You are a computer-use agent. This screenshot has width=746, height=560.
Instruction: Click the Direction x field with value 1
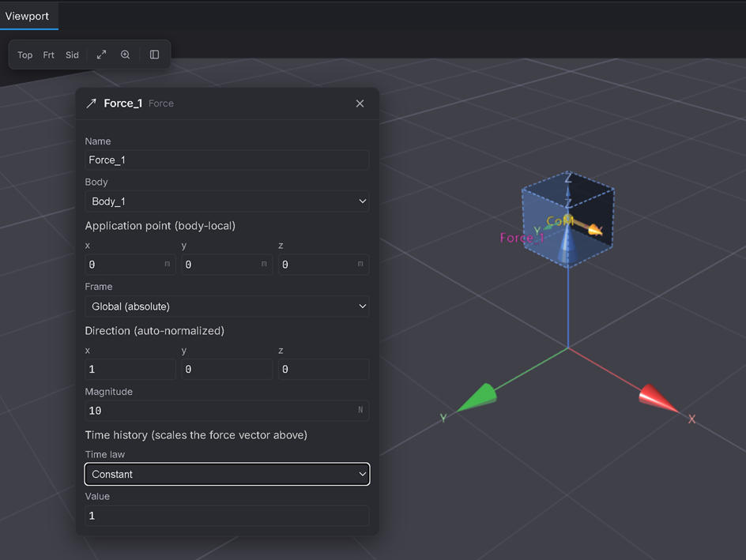point(130,370)
